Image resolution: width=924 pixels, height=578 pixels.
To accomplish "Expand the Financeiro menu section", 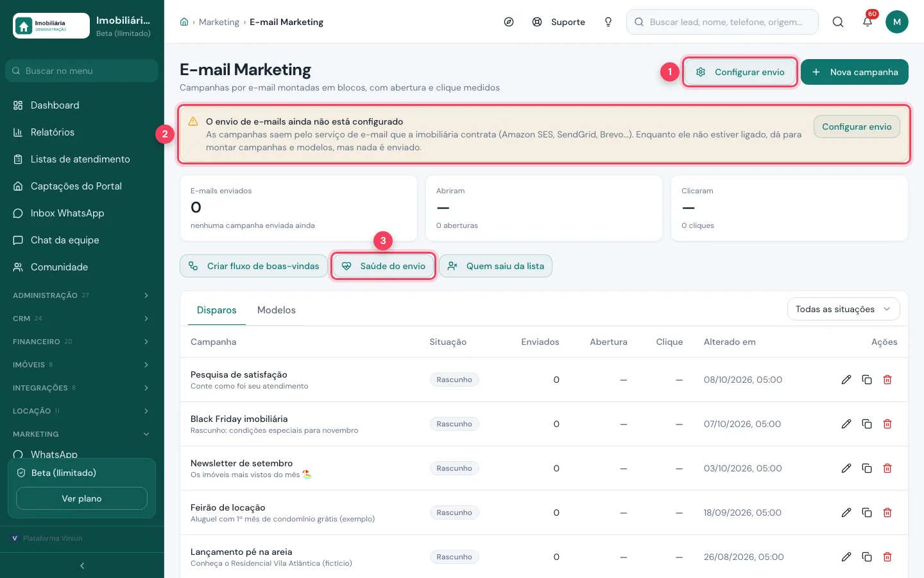I will pos(81,342).
